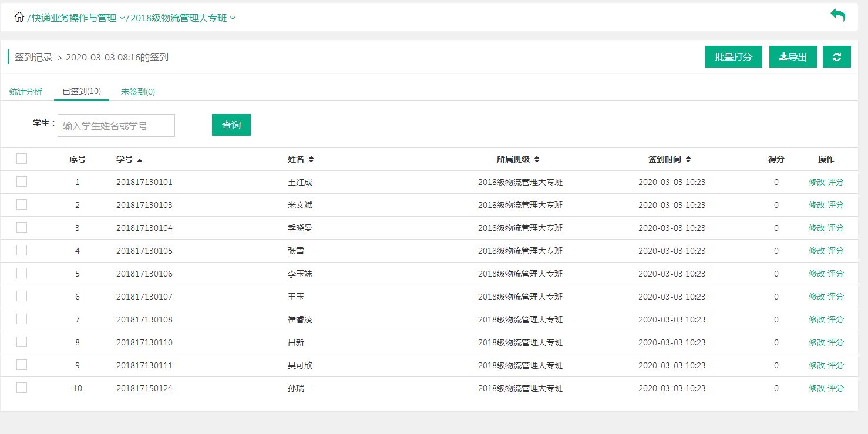Image resolution: width=868 pixels, height=434 pixels.
Task: Toggle checkbox for 李玉妹's row
Action: (22, 273)
